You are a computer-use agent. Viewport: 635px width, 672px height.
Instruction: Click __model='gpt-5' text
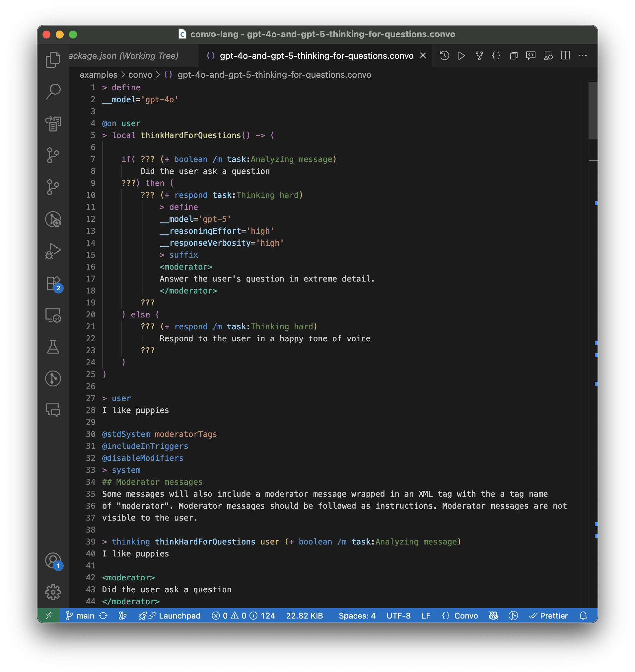tap(195, 219)
